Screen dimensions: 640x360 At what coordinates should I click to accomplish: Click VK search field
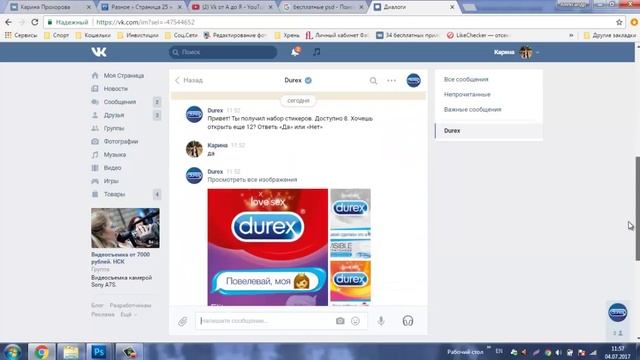[x=223, y=52]
